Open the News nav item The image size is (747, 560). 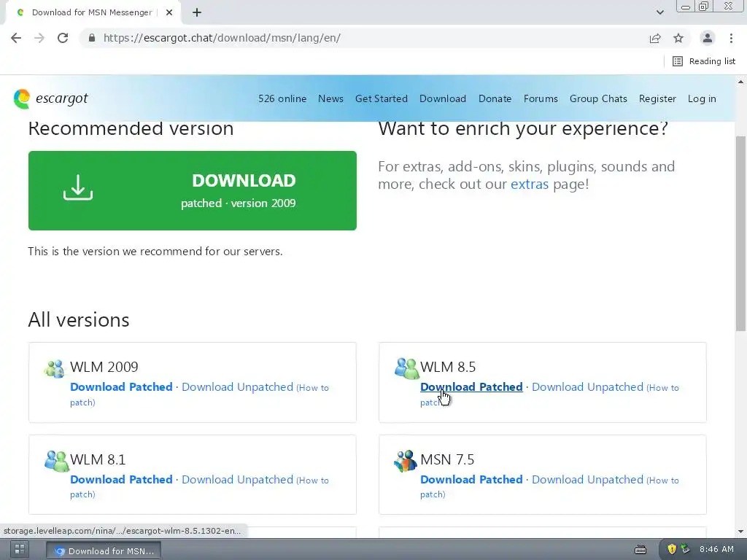click(x=330, y=98)
